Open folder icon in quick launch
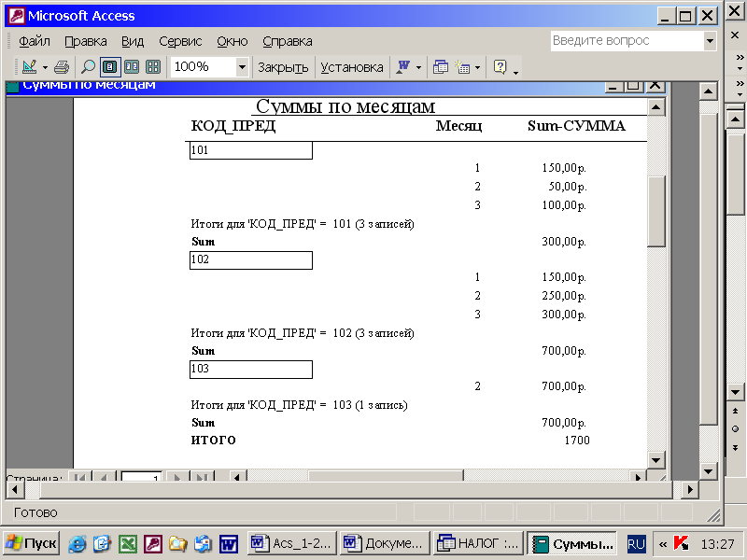Image resolution: width=747 pixels, height=560 pixels. click(x=177, y=543)
